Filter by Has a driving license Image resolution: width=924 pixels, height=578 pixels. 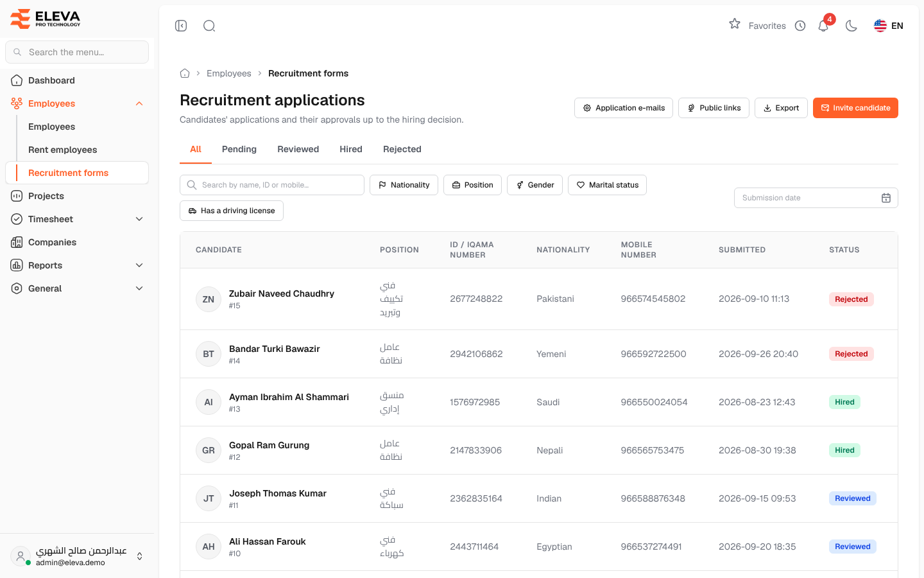(232, 211)
